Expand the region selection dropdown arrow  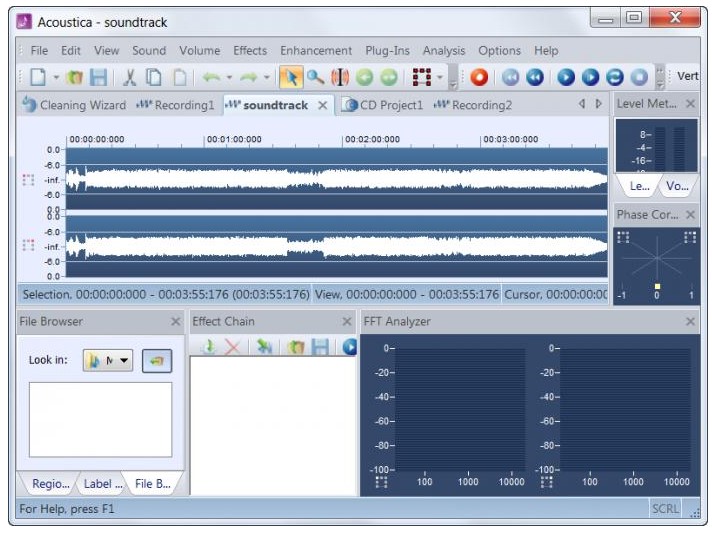pos(440,77)
